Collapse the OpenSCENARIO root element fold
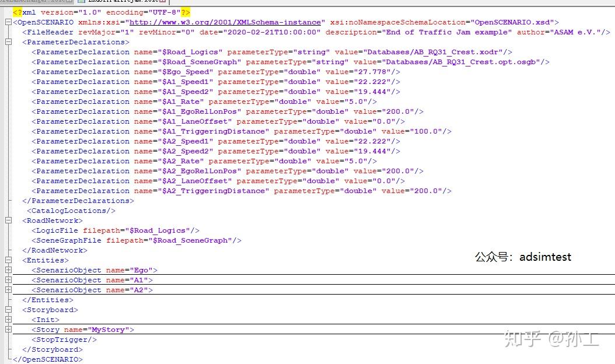 pos(8,22)
